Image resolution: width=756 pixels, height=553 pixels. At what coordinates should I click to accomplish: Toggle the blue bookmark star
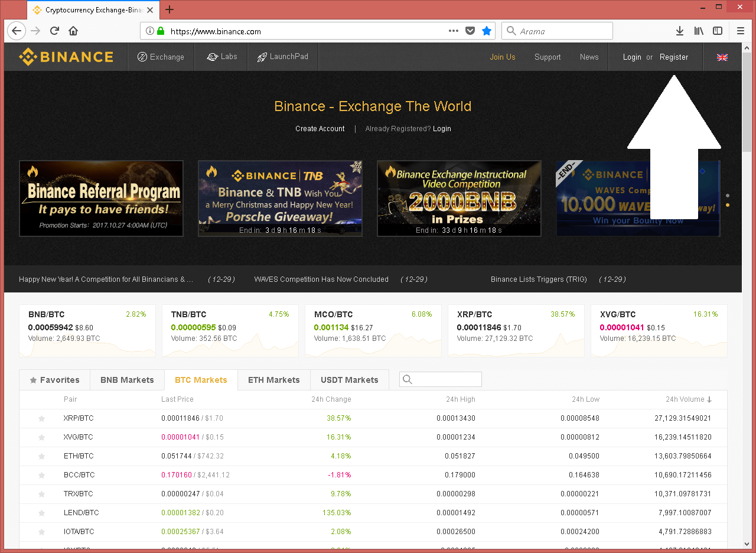(487, 31)
